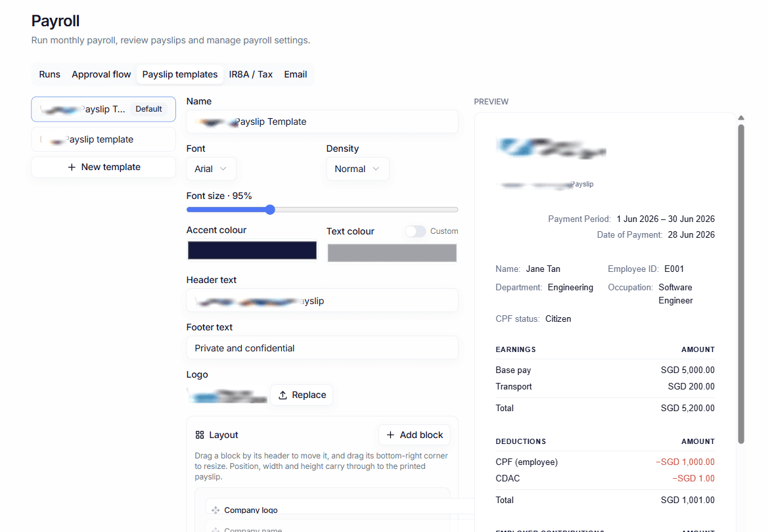Click the Add block button
The height and width of the screenshot is (532, 768).
pyautogui.click(x=415, y=435)
